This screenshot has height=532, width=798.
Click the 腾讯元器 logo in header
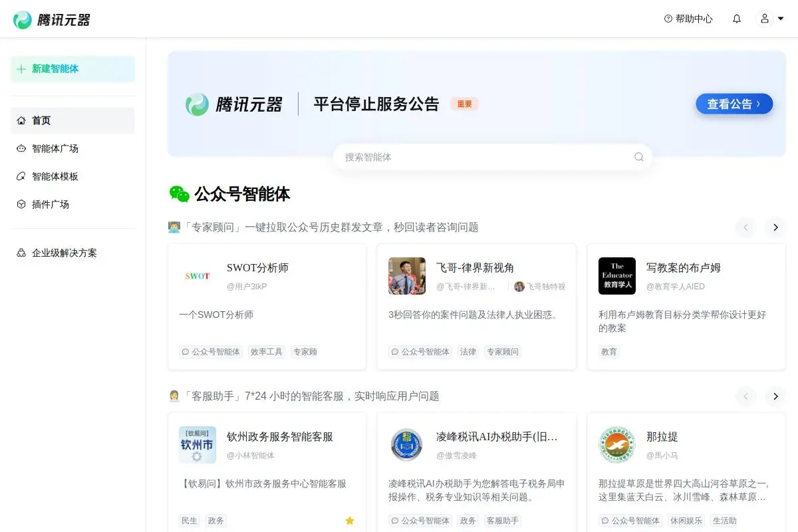click(x=52, y=19)
